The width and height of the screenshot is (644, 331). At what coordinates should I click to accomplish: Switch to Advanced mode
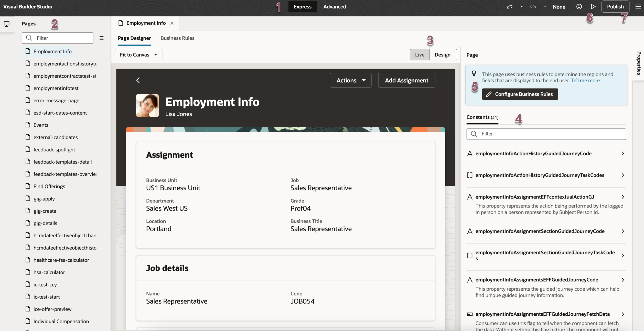point(334,7)
